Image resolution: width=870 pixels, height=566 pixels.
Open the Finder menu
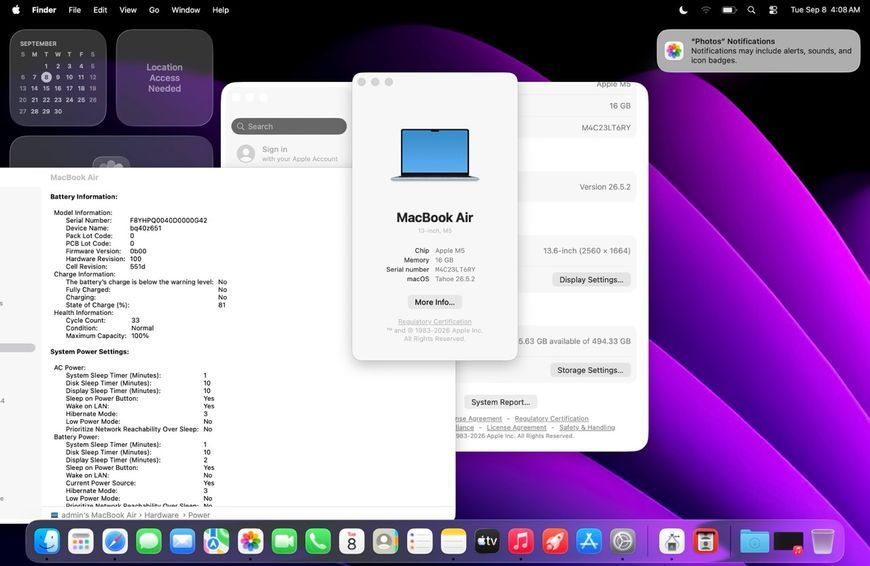click(44, 10)
